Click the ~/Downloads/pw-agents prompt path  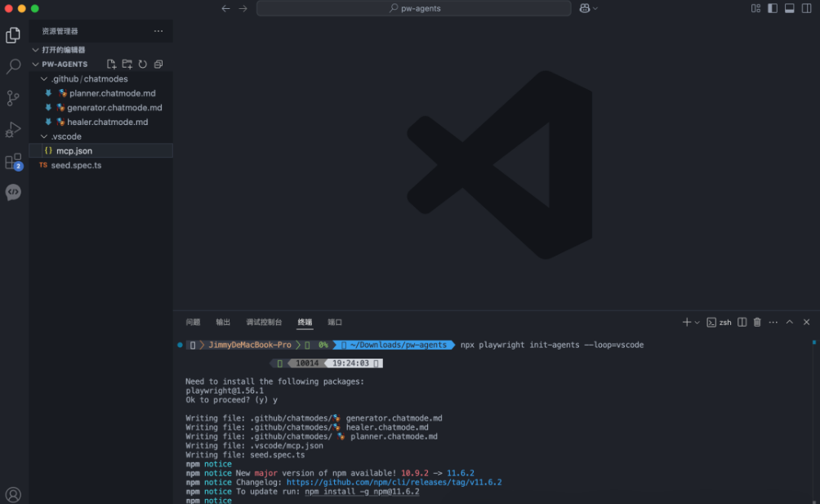399,345
